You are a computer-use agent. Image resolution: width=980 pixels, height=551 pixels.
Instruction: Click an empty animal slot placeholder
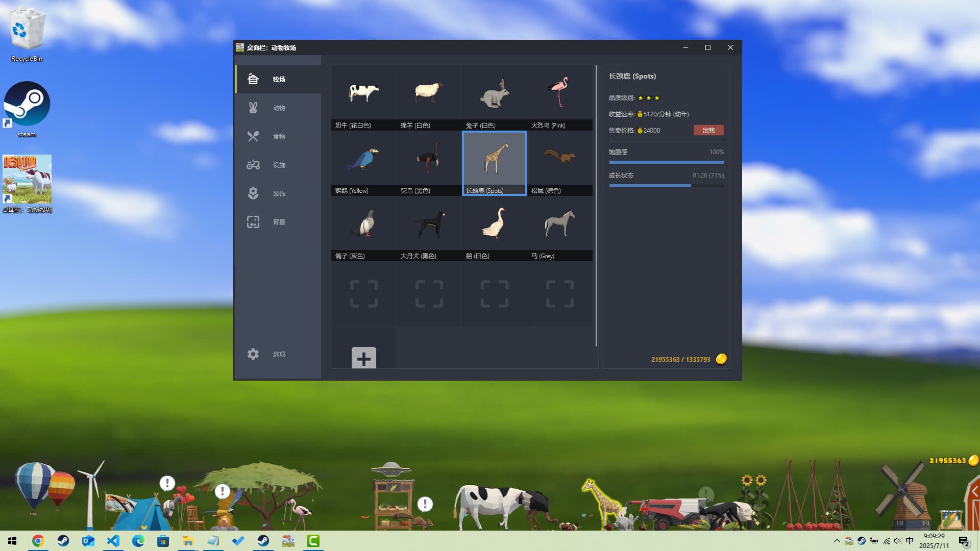pos(363,294)
